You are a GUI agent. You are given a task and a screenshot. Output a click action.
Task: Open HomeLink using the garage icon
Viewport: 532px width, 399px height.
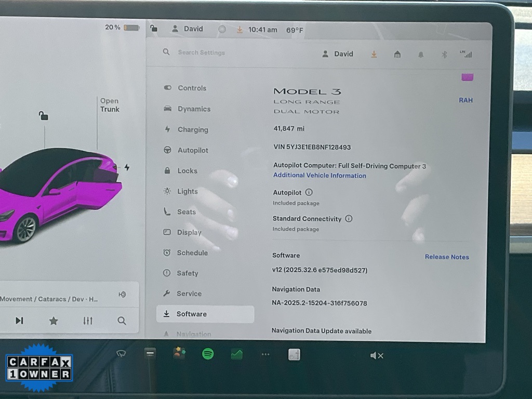[397, 54]
